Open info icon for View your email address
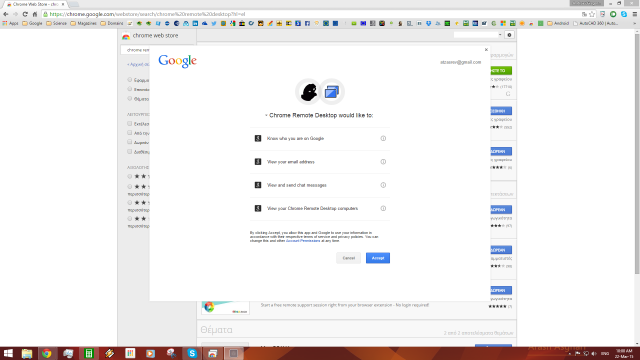The width and height of the screenshot is (640, 360). point(383,162)
